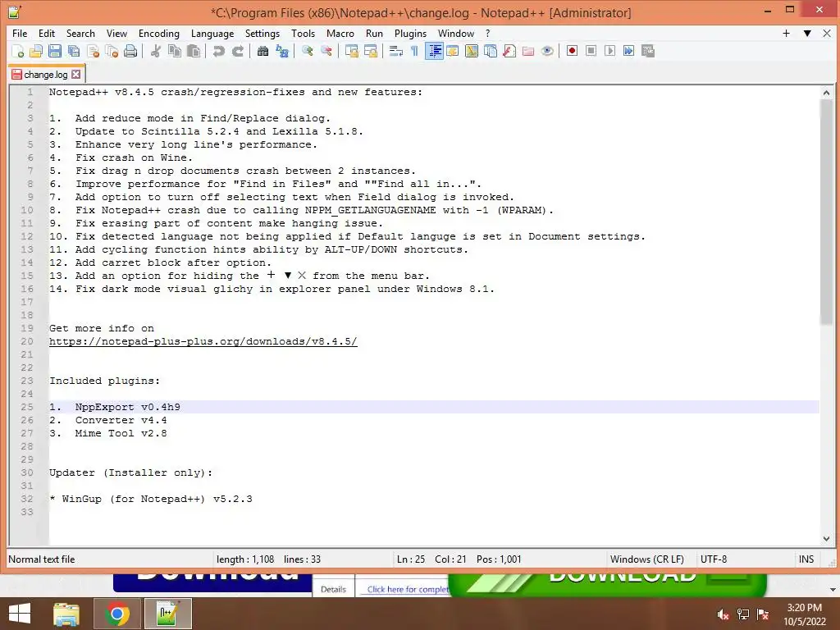Click the Windows (CR LF) status bar entry
Screen dimensions: 840x630
(646, 559)
